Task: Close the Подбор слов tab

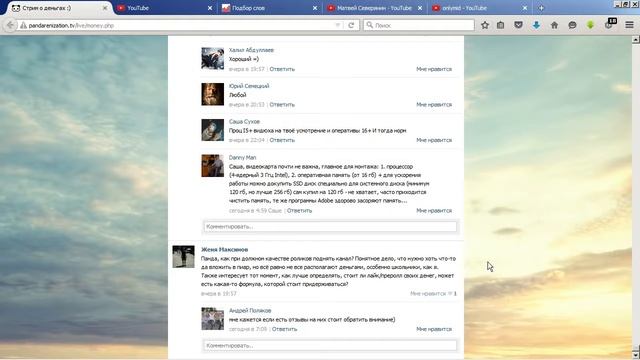Action: pos(315,8)
